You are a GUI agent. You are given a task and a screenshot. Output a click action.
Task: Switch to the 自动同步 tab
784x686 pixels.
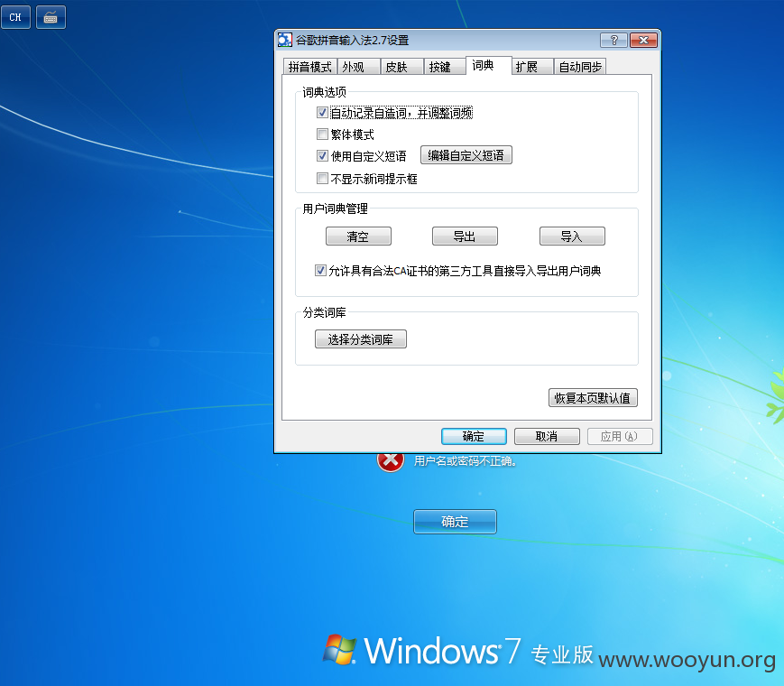(x=580, y=67)
